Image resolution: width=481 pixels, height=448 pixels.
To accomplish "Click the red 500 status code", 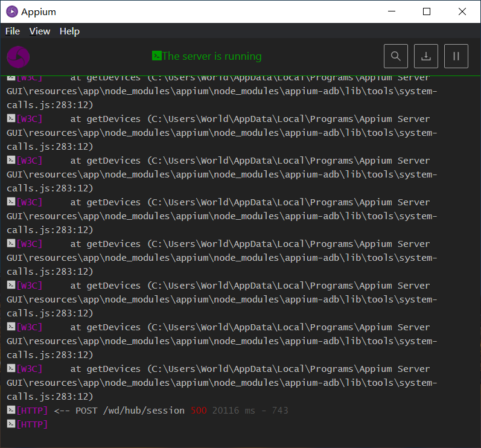I will point(199,411).
